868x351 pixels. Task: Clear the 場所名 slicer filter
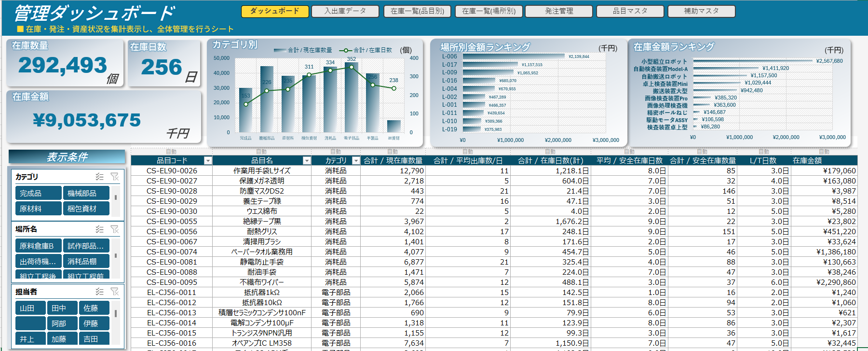pyautogui.click(x=114, y=229)
